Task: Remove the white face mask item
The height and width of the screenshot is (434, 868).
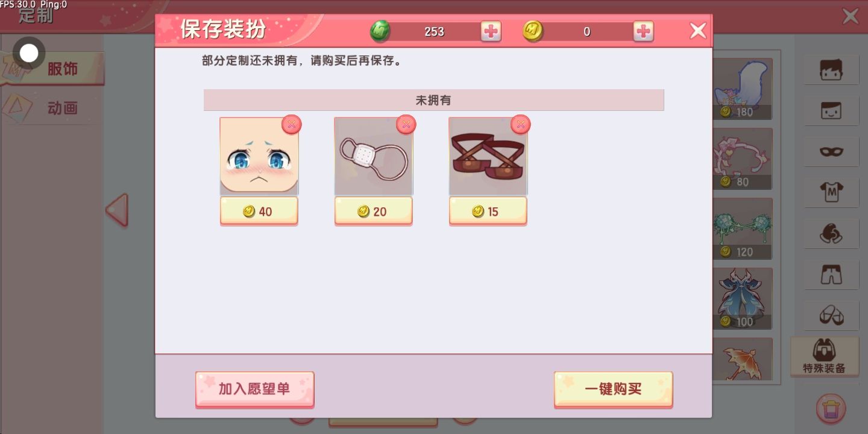Action: tap(406, 124)
